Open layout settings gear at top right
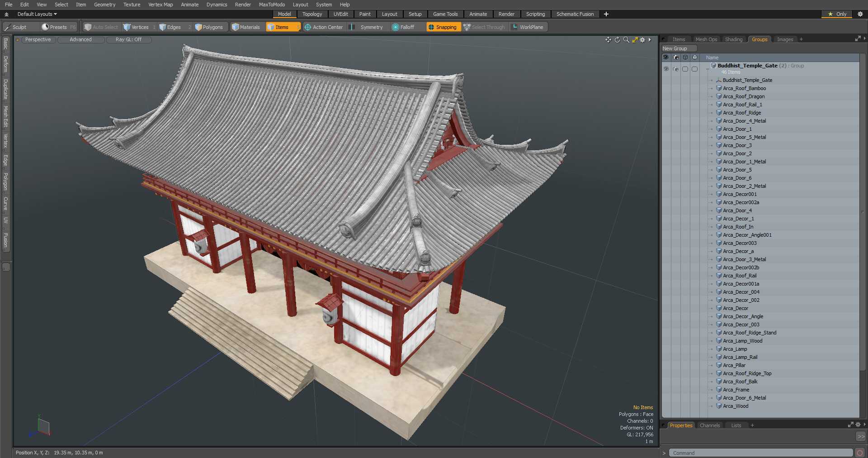 click(860, 14)
